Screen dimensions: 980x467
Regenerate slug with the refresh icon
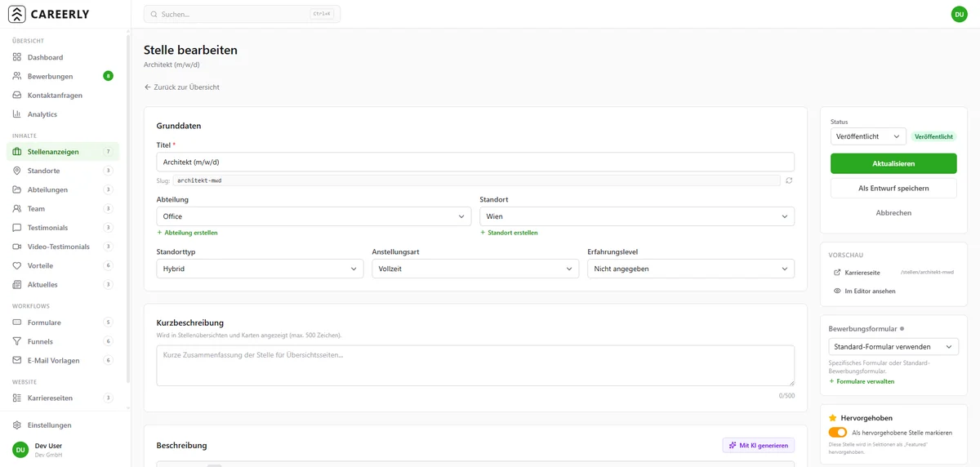pyautogui.click(x=789, y=180)
